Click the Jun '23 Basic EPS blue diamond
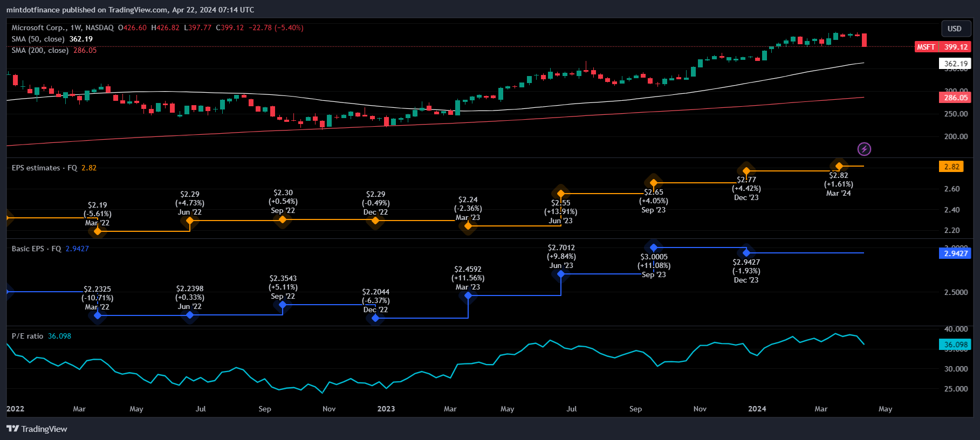This screenshot has width=980, height=440. click(x=561, y=274)
